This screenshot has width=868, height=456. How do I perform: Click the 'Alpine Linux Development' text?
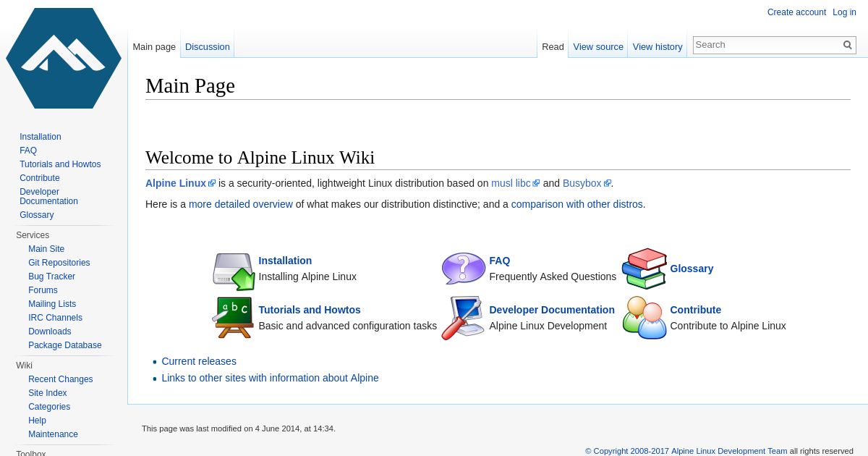[x=548, y=326]
